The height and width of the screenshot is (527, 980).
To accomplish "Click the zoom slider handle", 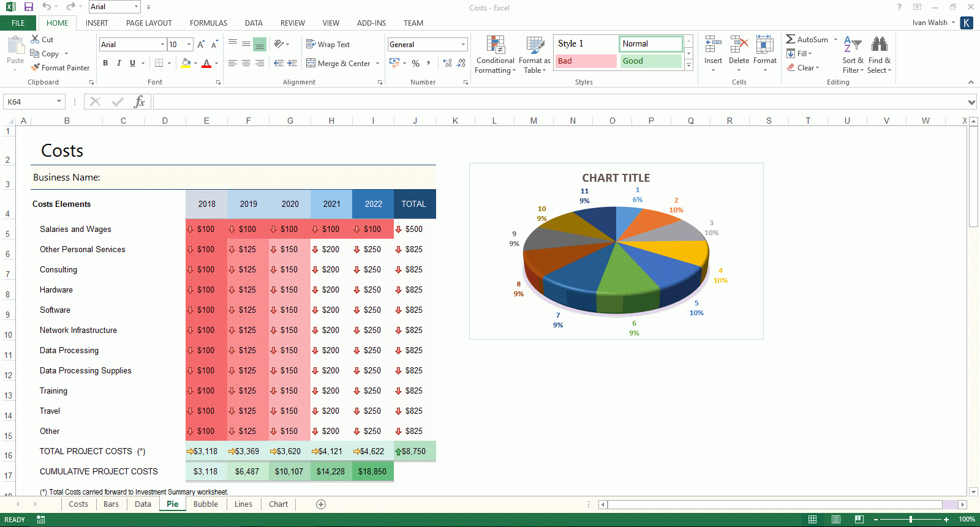I will click(x=911, y=520).
